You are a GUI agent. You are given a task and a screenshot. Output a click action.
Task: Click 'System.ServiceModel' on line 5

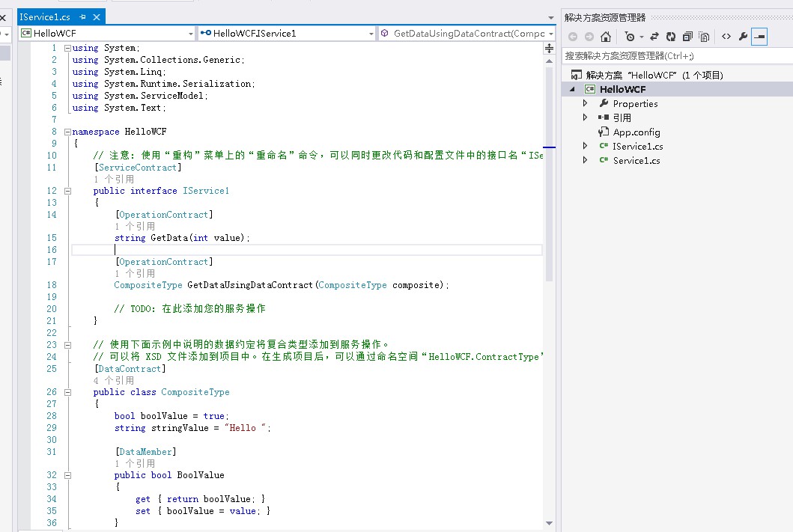pyautogui.click(x=154, y=96)
